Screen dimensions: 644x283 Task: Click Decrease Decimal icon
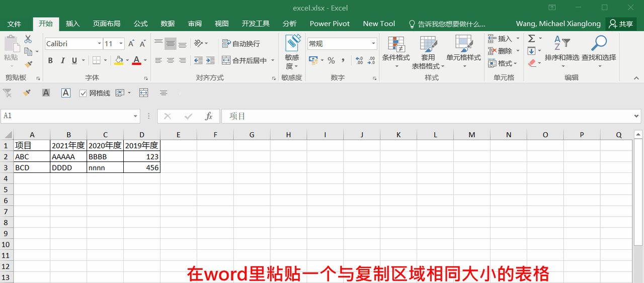coord(371,60)
